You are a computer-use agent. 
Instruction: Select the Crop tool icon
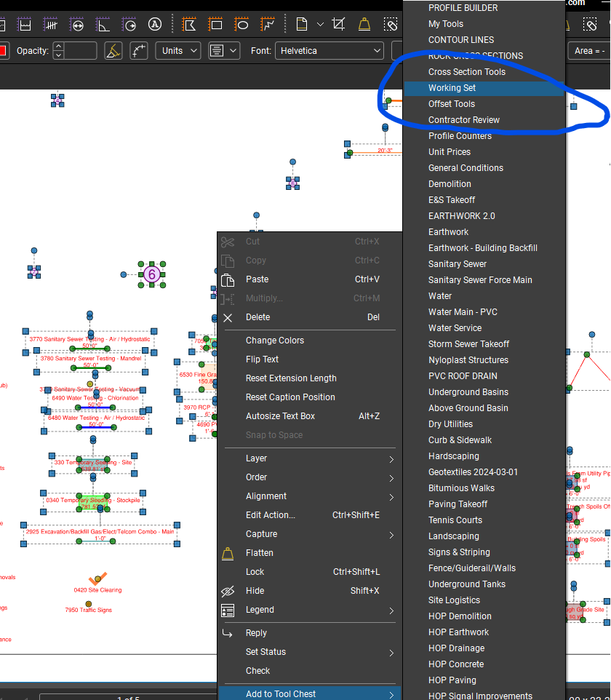point(338,24)
